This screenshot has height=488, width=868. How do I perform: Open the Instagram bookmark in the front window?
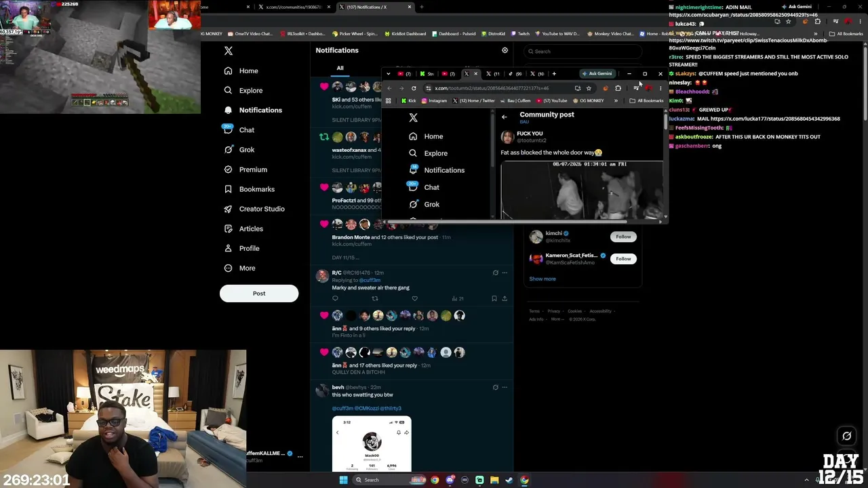pyautogui.click(x=434, y=101)
